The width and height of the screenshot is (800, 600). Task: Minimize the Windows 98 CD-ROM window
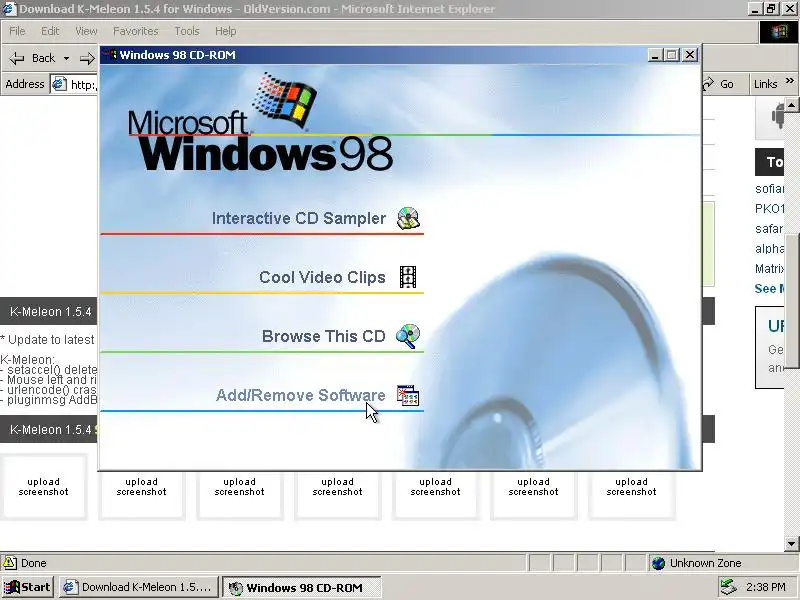[x=655, y=55]
